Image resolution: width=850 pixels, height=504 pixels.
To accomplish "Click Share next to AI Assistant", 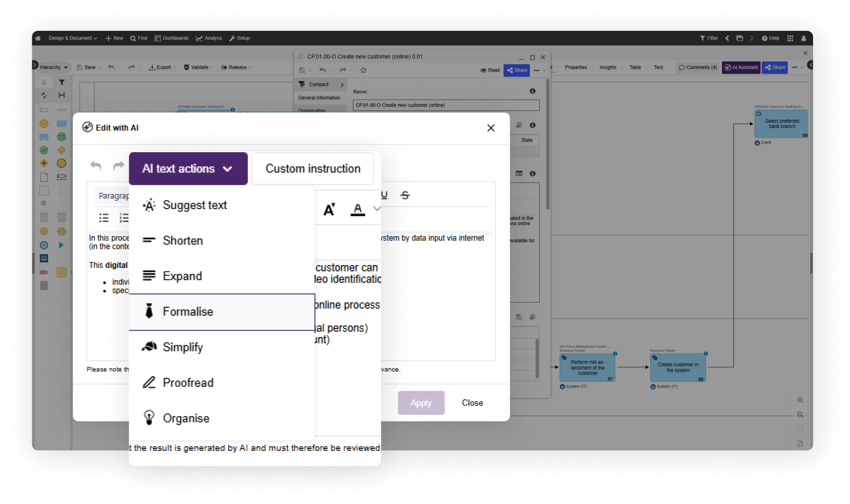I will [x=775, y=67].
